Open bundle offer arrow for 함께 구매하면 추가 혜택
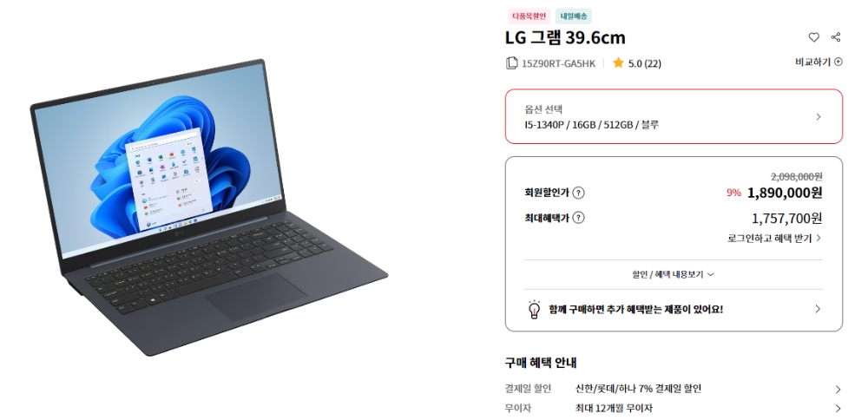Image resolution: width=868 pixels, height=420 pixels. click(817, 309)
